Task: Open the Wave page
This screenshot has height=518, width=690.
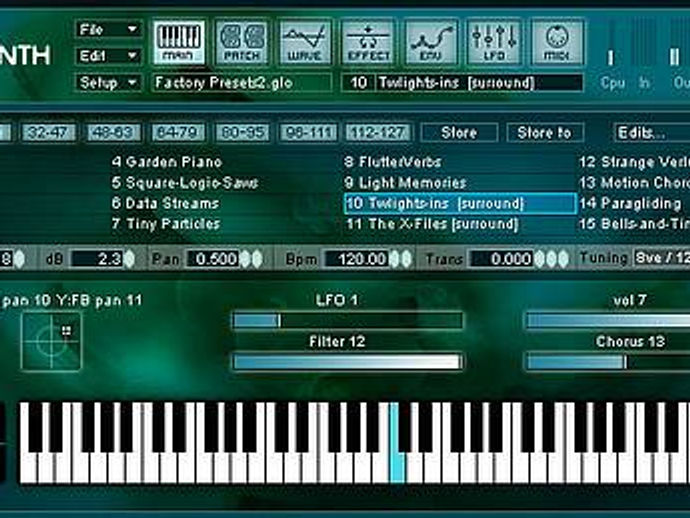Action: (x=305, y=42)
